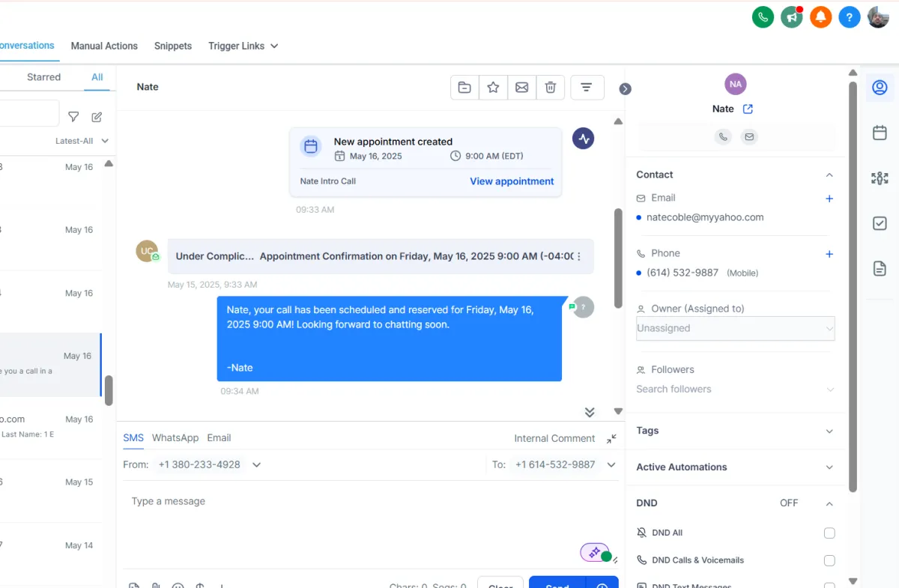Enable DND Calls & Voicemails checkbox
899x588 pixels.
point(829,560)
